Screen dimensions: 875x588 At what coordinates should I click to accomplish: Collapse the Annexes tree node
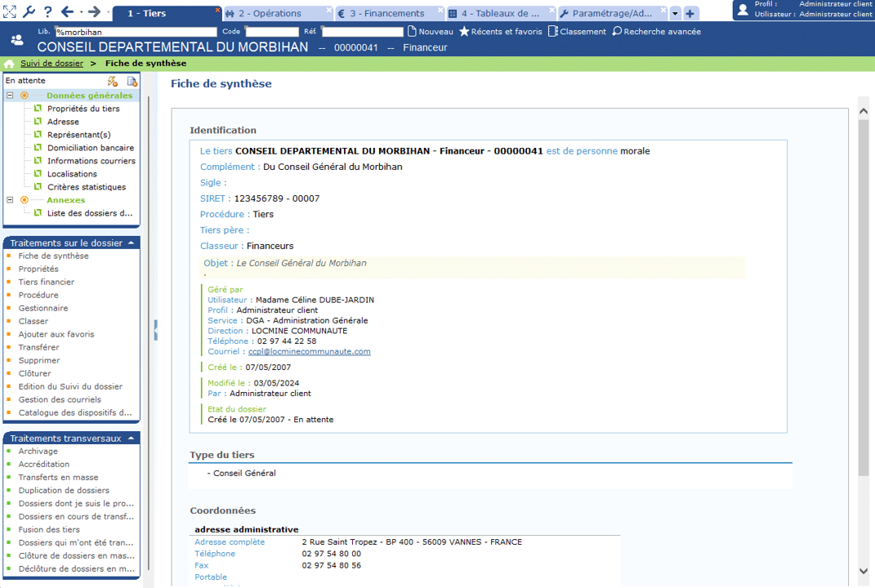click(x=10, y=200)
